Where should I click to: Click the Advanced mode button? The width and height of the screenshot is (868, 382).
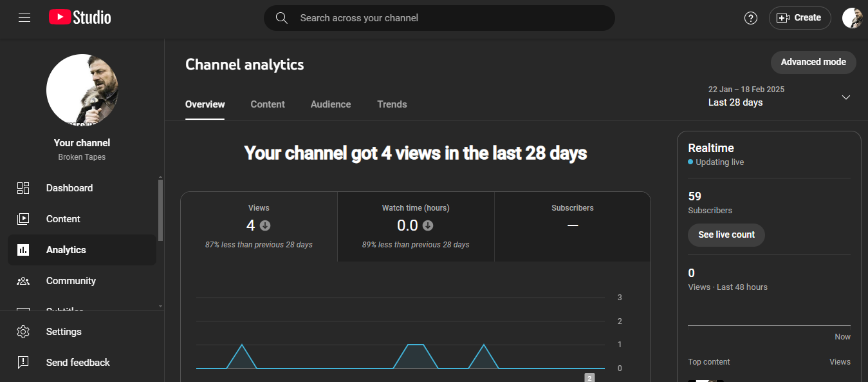(x=813, y=62)
